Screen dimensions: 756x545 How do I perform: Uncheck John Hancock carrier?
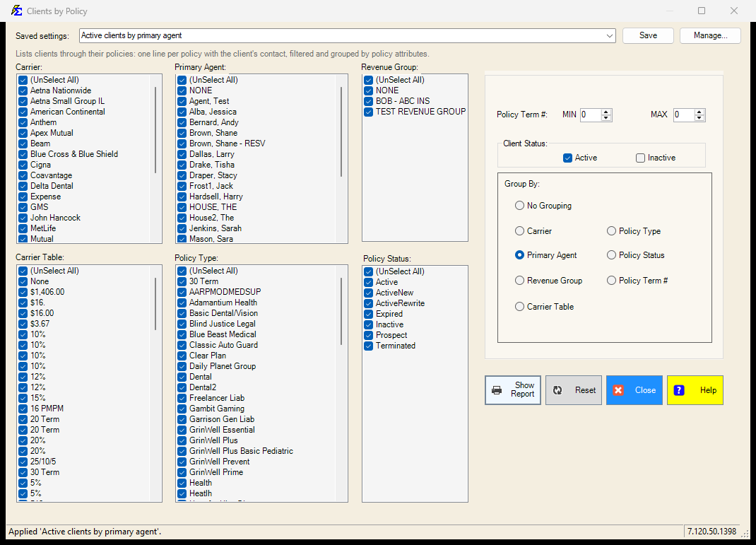[23, 218]
